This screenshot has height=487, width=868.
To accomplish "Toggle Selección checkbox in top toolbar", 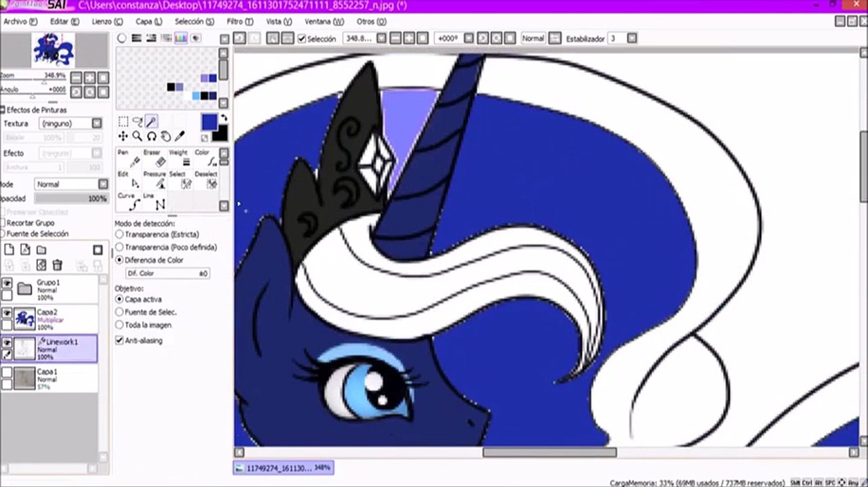I will pos(302,39).
